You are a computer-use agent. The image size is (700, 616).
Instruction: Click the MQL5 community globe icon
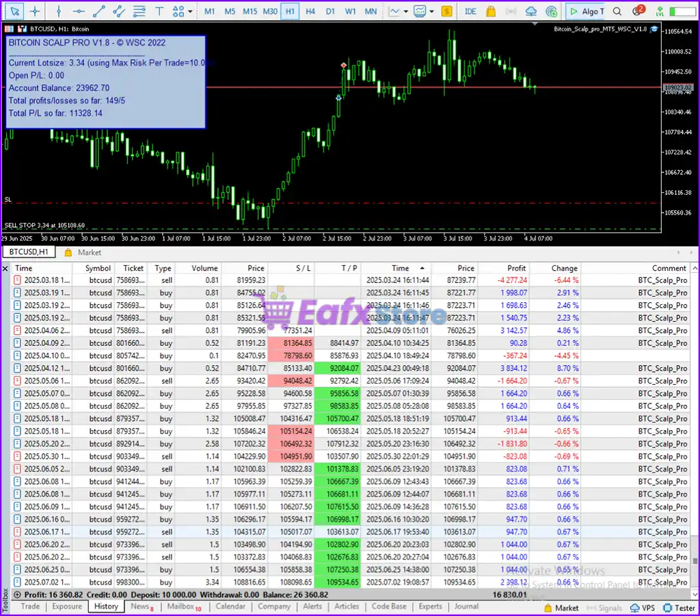click(552, 11)
